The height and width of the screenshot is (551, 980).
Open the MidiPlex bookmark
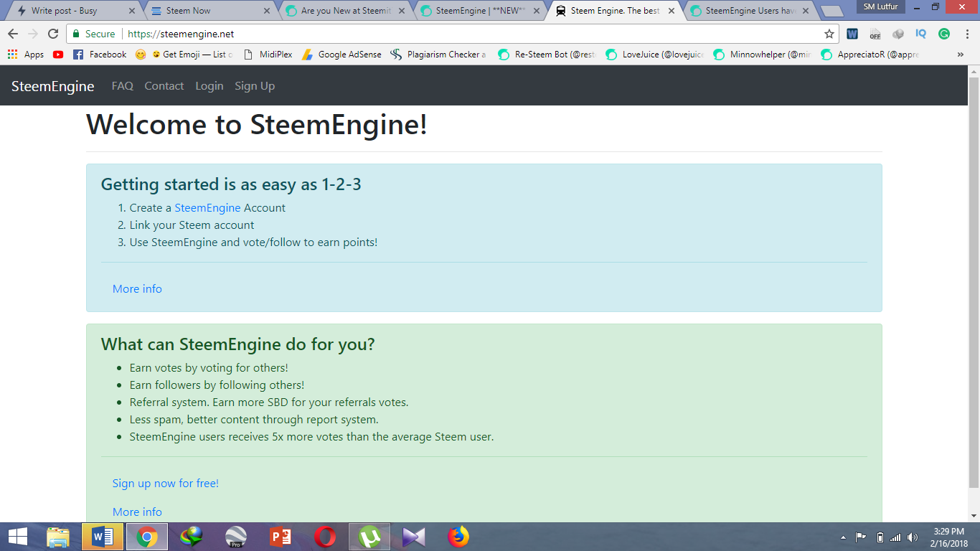coord(268,55)
